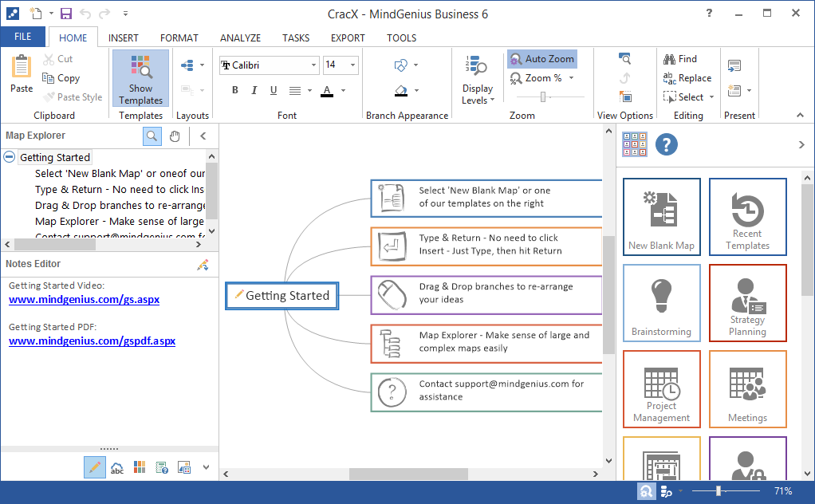815x504 pixels.
Task: Toggle the Show Templates button
Action: [140, 78]
